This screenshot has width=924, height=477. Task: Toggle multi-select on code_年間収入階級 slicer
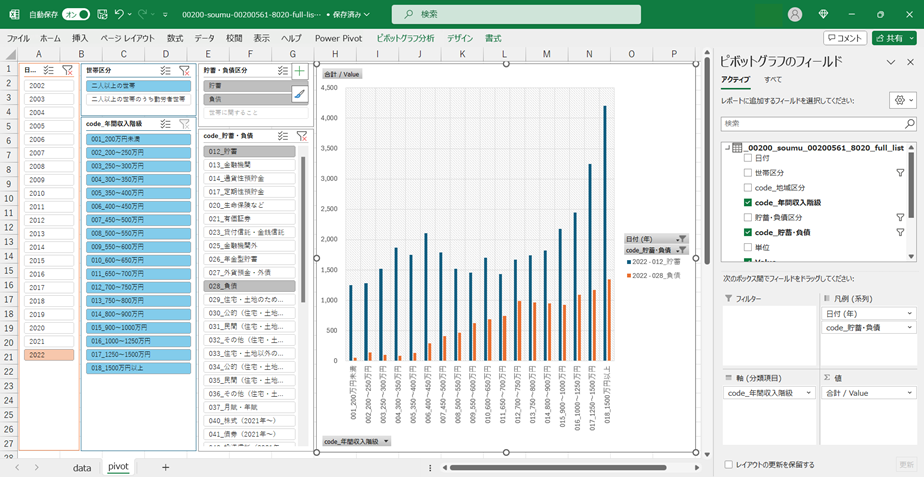[166, 124]
